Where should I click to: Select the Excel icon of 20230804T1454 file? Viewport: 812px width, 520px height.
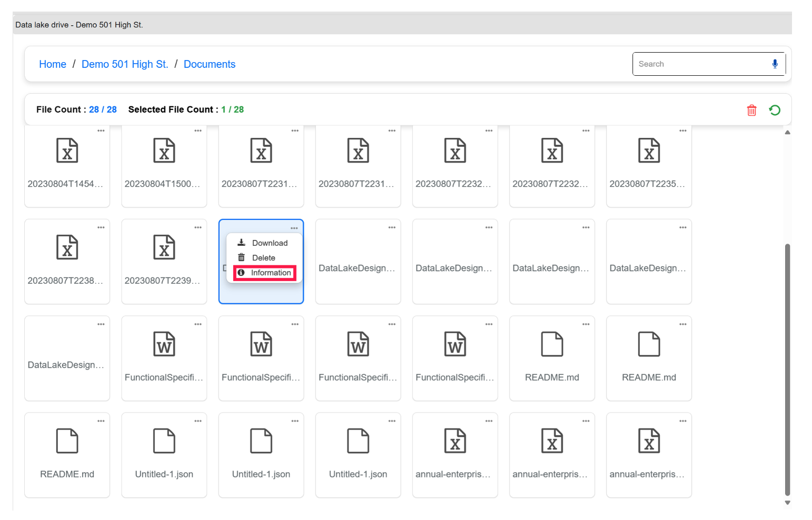[67, 151]
